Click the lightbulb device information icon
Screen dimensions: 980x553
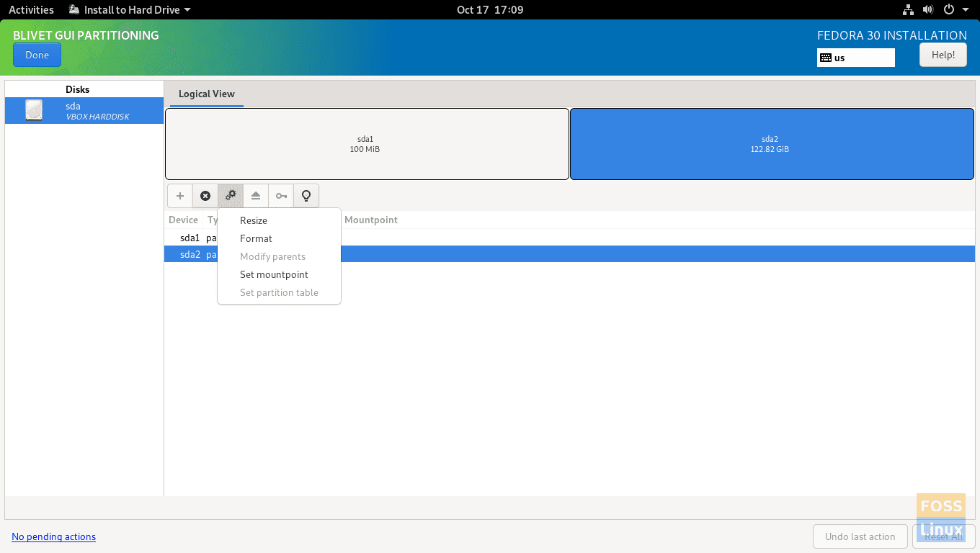click(306, 195)
